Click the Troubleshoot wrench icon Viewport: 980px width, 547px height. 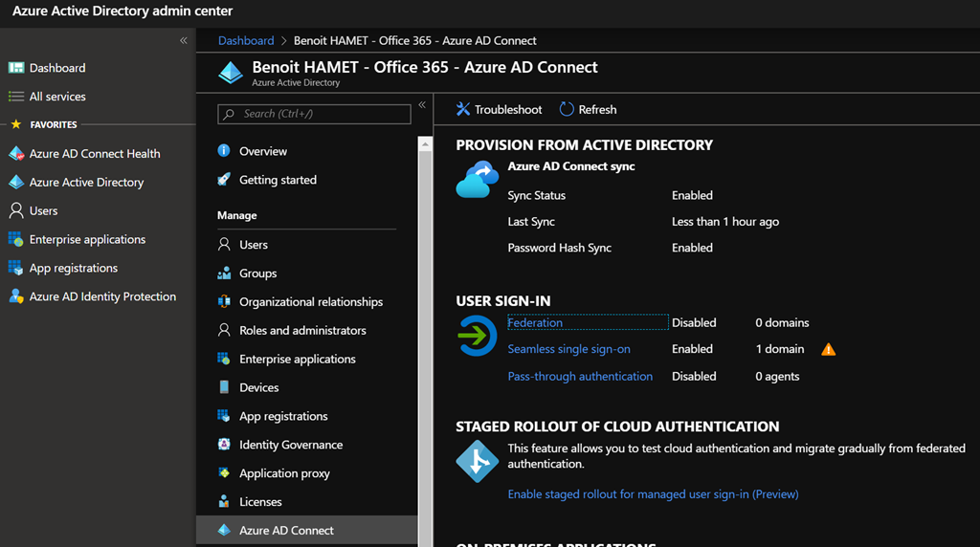(x=463, y=109)
